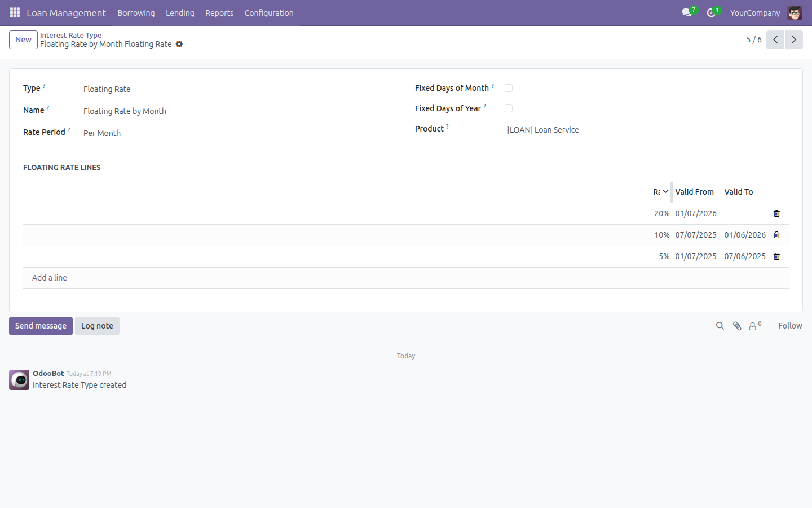Delete the 20% floating rate line
The width and height of the screenshot is (812, 508).
[776, 213]
